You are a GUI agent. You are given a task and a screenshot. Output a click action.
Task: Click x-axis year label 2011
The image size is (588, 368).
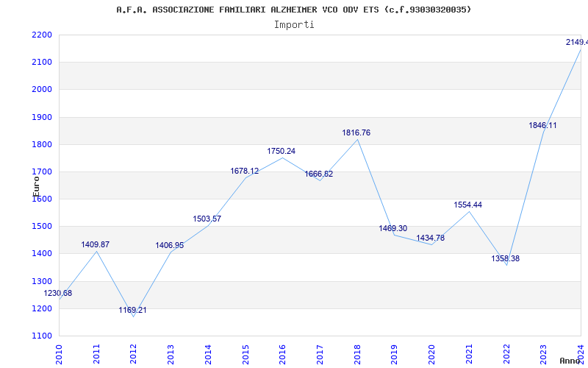click(x=96, y=354)
